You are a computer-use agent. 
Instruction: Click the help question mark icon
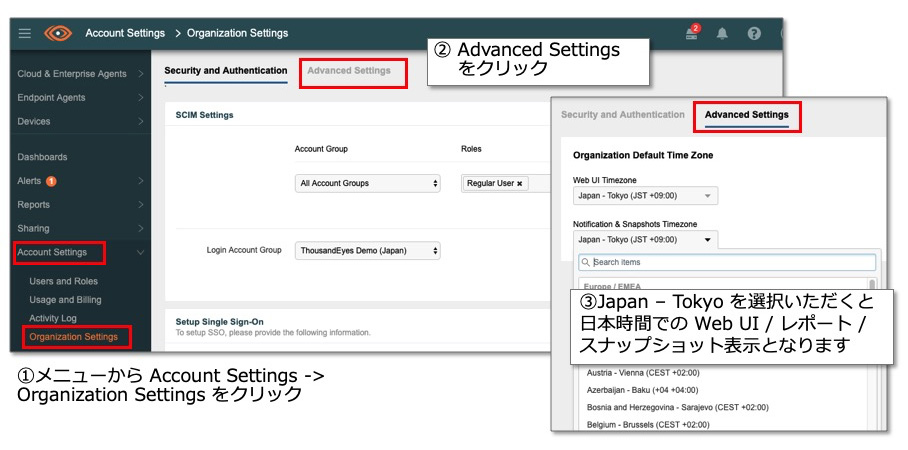pyautogui.click(x=754, y=33)
